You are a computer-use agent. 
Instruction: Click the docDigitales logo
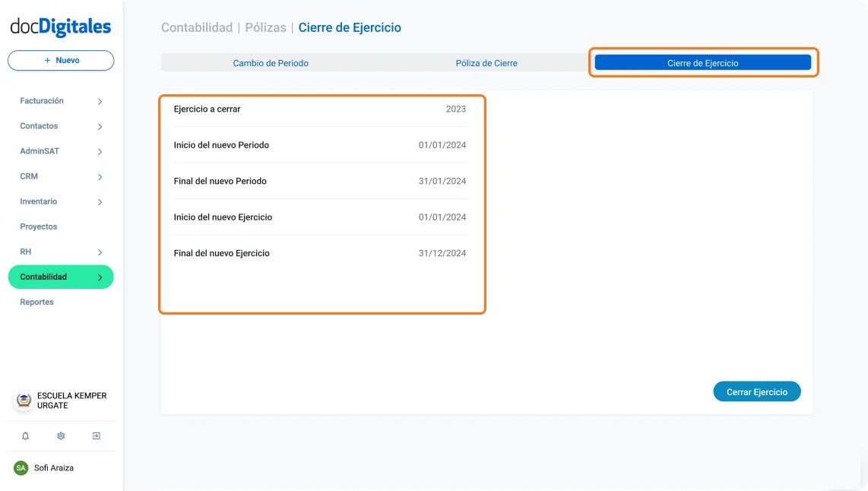[61, 27]
